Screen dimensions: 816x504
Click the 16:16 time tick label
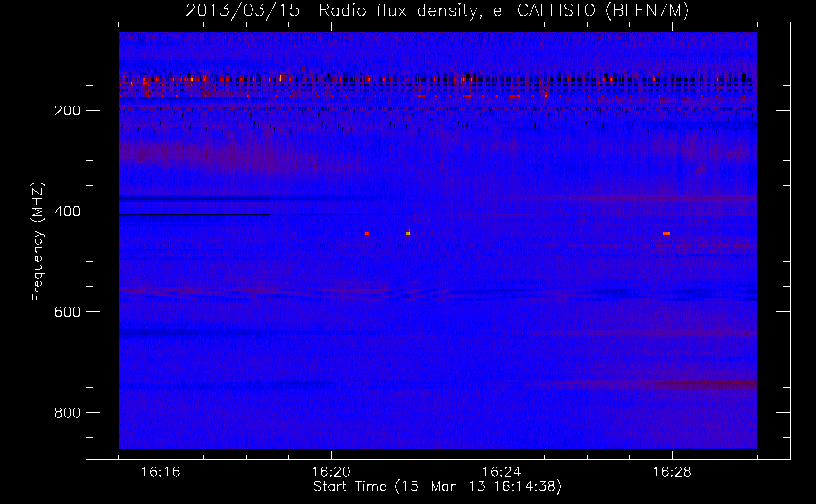coord(161,472)
